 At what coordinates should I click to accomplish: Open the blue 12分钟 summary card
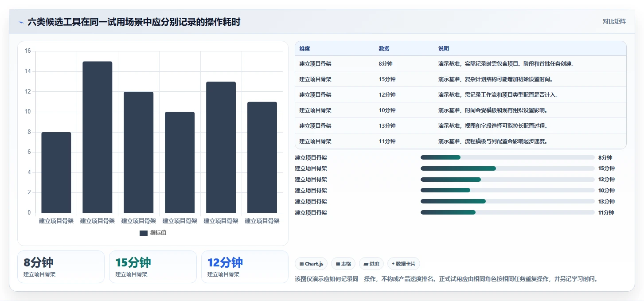point(245,267)
